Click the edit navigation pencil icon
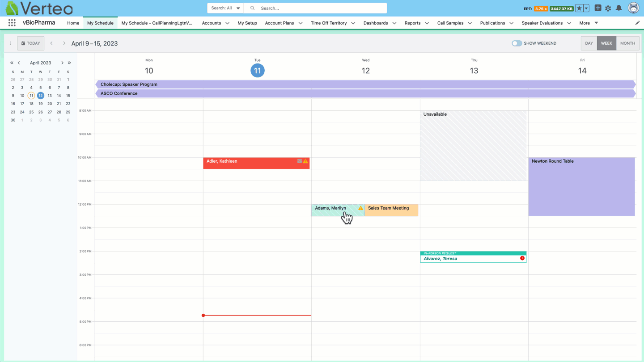Viewport: 644px width, 362px height. coord(637,23)
